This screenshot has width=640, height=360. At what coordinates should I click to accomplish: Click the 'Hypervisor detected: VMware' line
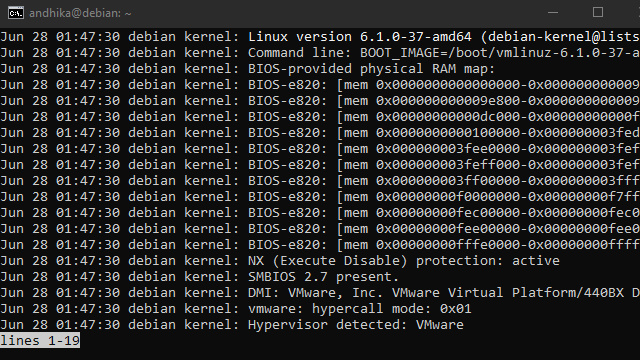point(232,325)
